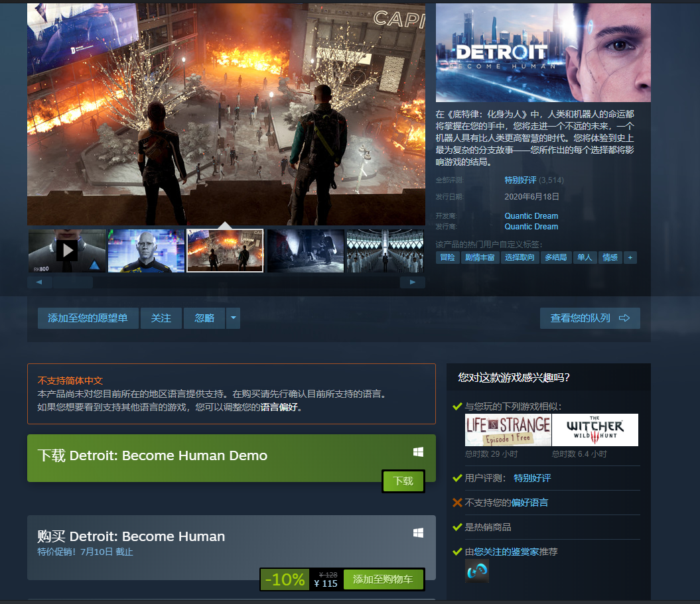Click the release date 2020年6月18日

531,197
